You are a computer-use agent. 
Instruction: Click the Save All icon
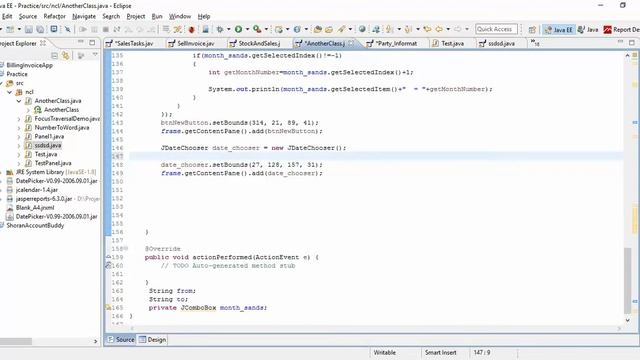tap(40, 29)
